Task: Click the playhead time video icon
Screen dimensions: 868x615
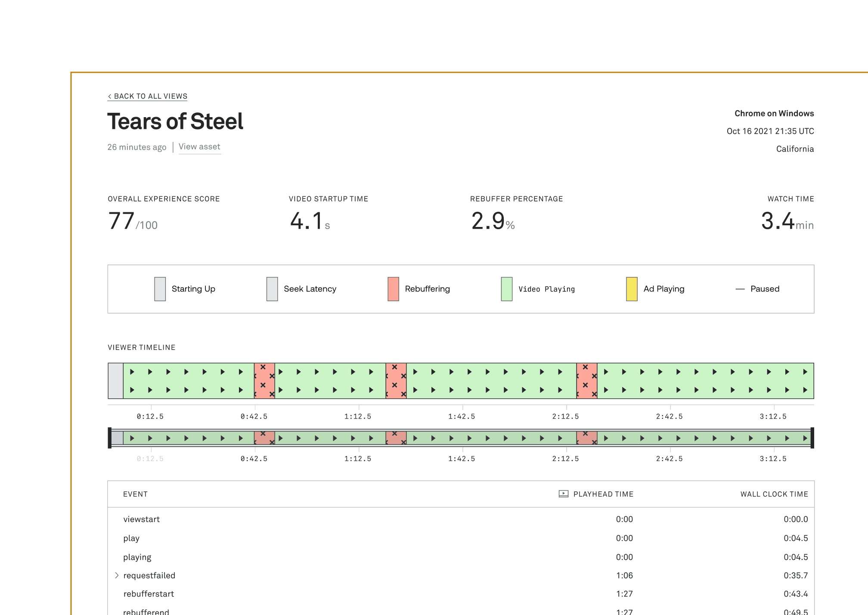Action: 563,494
